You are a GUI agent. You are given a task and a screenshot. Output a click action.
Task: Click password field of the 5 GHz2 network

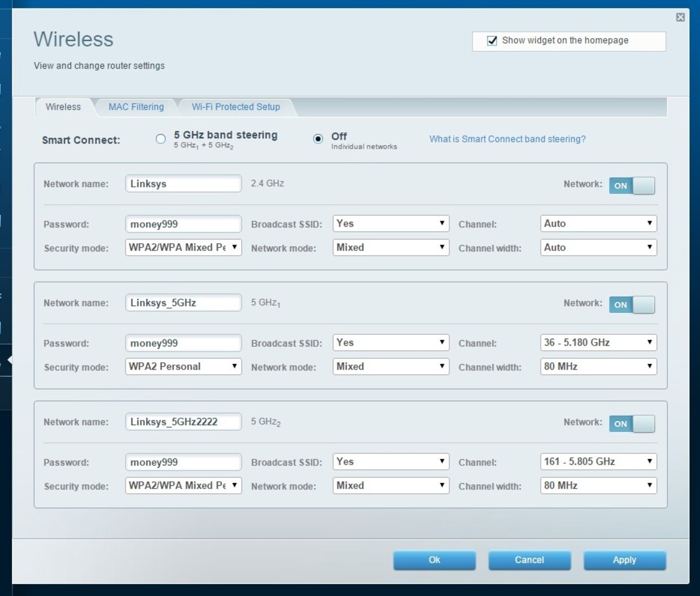tap(184, 462)
